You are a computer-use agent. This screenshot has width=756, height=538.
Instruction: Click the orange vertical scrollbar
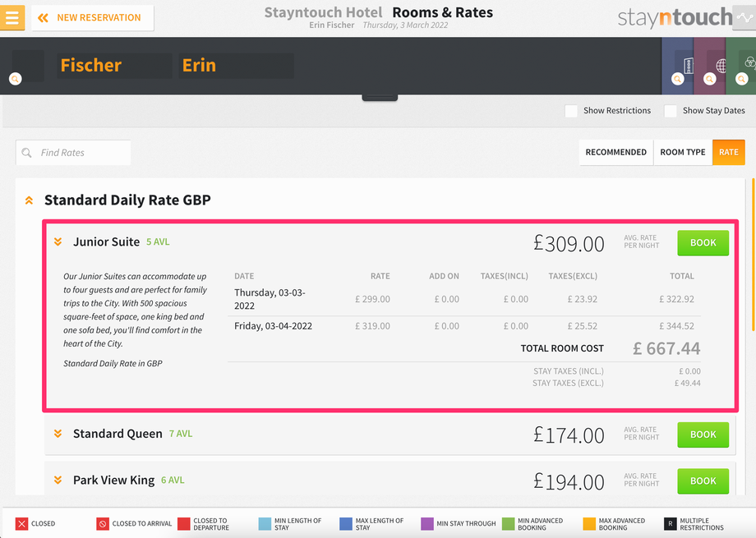pos(753,255)
